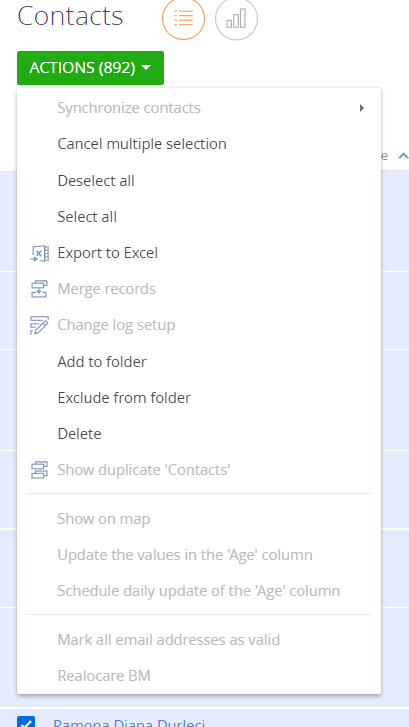
Task: Click Mark all email addresses as valid
Action: pyautogui.click(x=169, y=639)
